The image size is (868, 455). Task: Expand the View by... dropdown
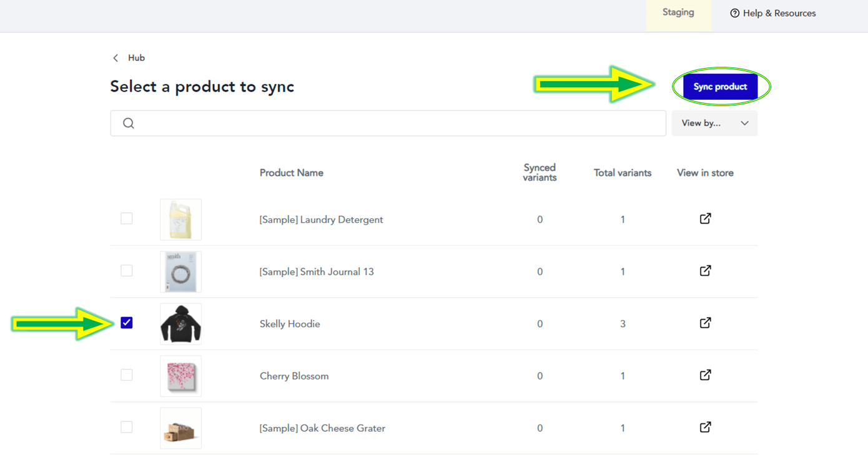714,123
